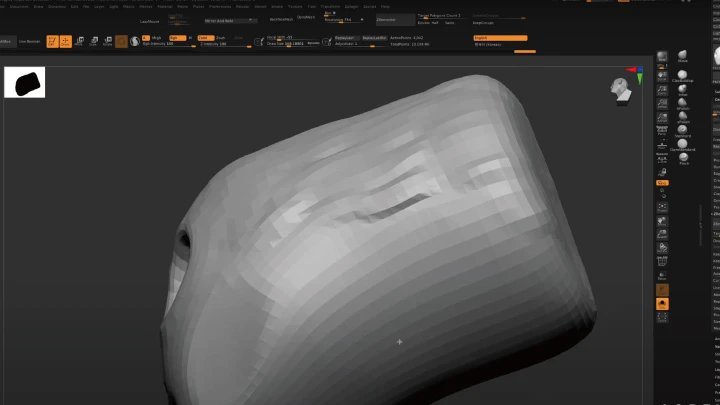720x405 pixels.
Task: Toggle the orange Solo mode icon
Action: (662, 304)
